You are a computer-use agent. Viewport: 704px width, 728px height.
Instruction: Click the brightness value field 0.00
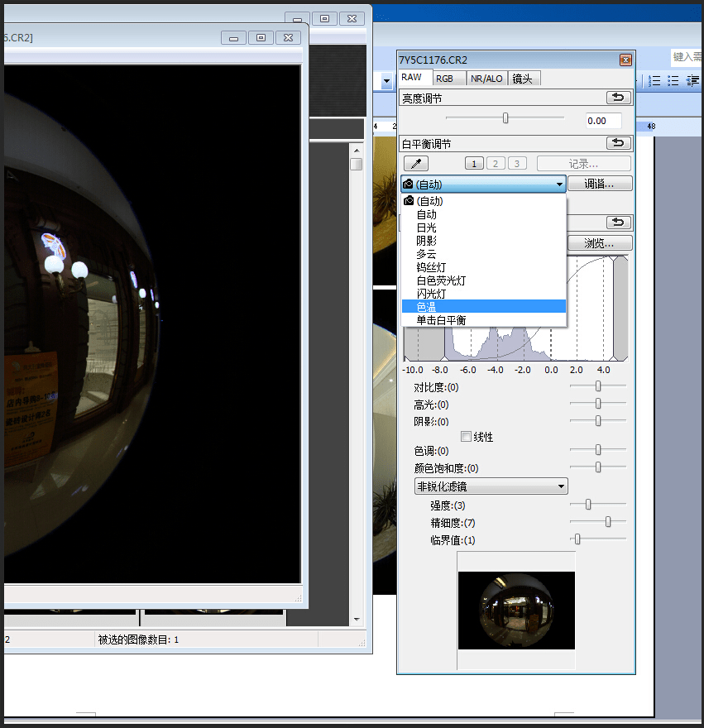tap(603, 121)
